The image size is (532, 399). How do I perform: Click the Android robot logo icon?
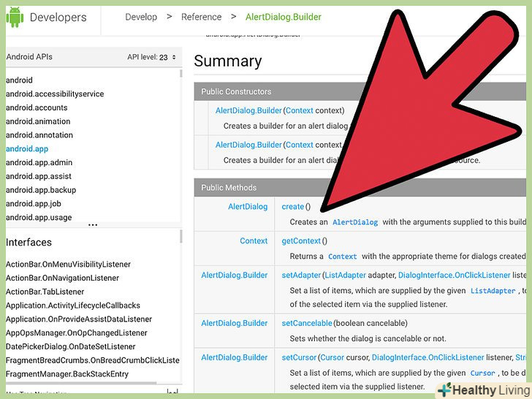click(x=15, y=17)
